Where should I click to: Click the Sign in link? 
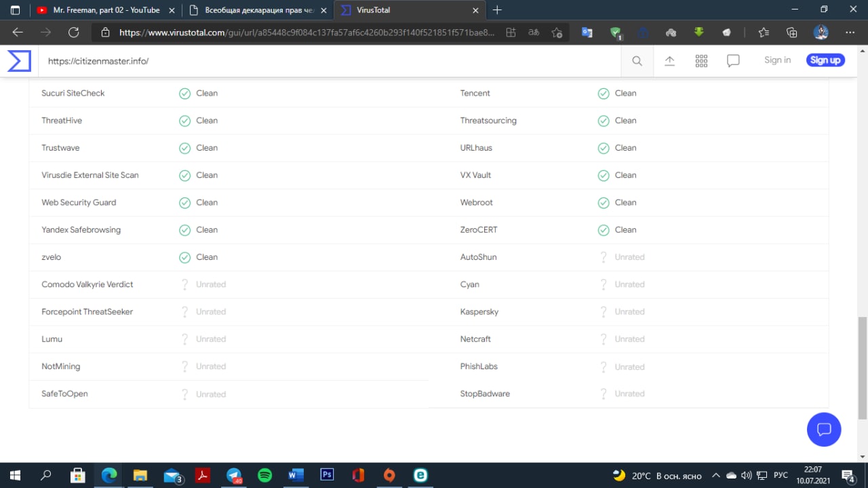click(777, 60)
